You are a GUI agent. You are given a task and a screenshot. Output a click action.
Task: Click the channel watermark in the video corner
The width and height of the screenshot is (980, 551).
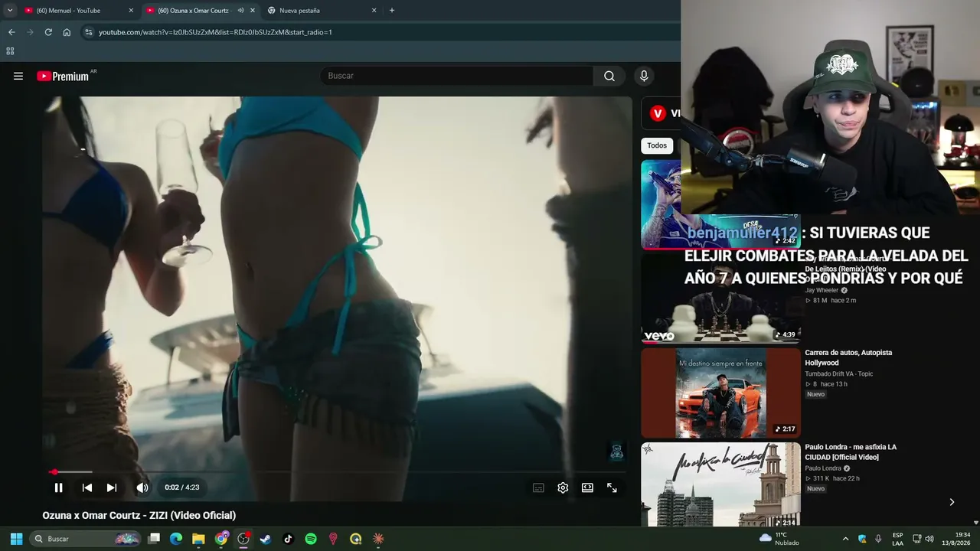pos(616,452)
